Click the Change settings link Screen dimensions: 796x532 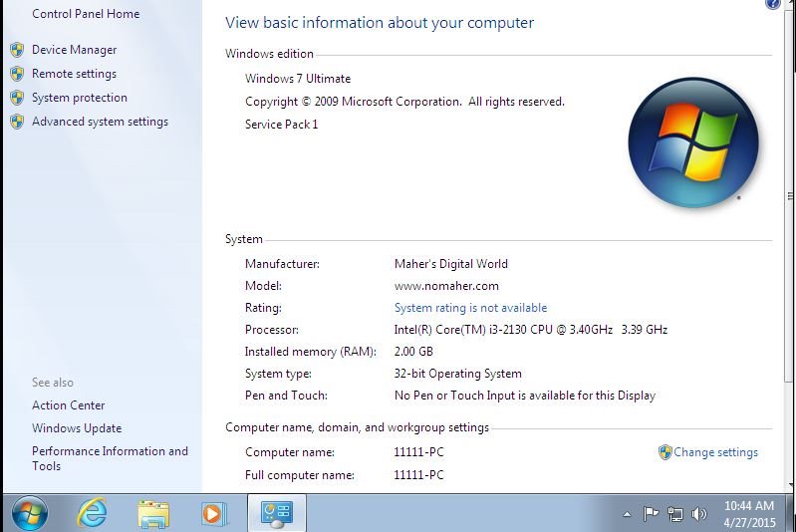[x=715, y=451]
